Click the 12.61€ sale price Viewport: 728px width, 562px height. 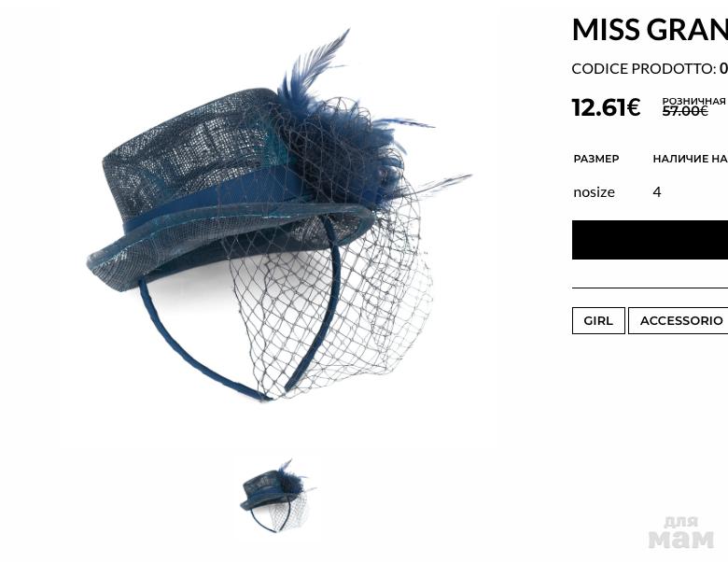click(606, 107)
